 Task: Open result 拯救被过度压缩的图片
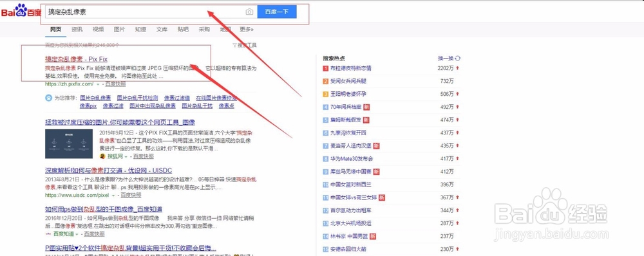click(120, 122)
